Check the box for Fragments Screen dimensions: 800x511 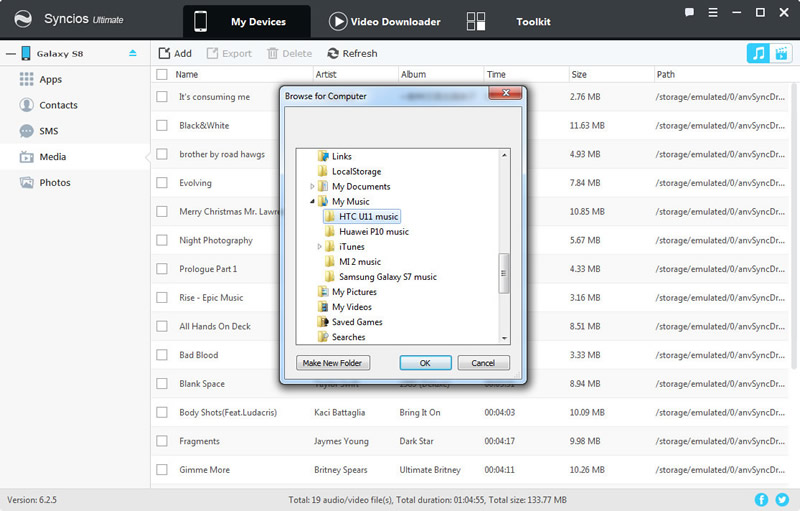tap(162, 441)
